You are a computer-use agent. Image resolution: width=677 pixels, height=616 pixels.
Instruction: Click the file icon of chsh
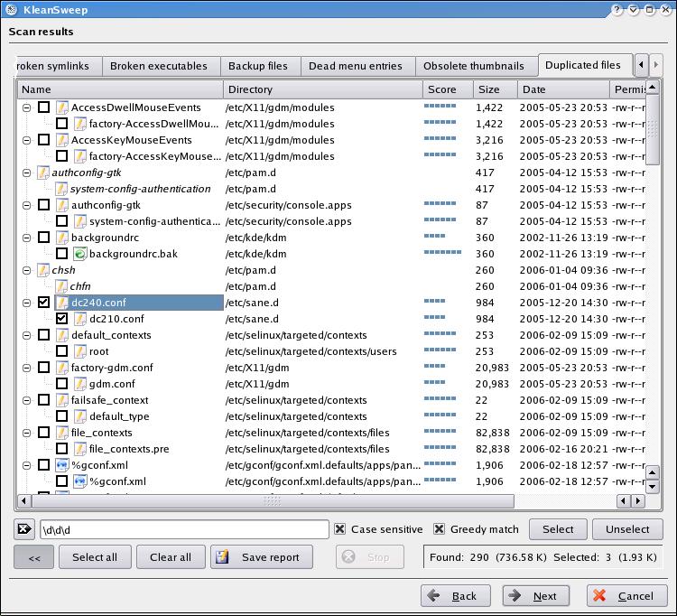pos(43,270)
